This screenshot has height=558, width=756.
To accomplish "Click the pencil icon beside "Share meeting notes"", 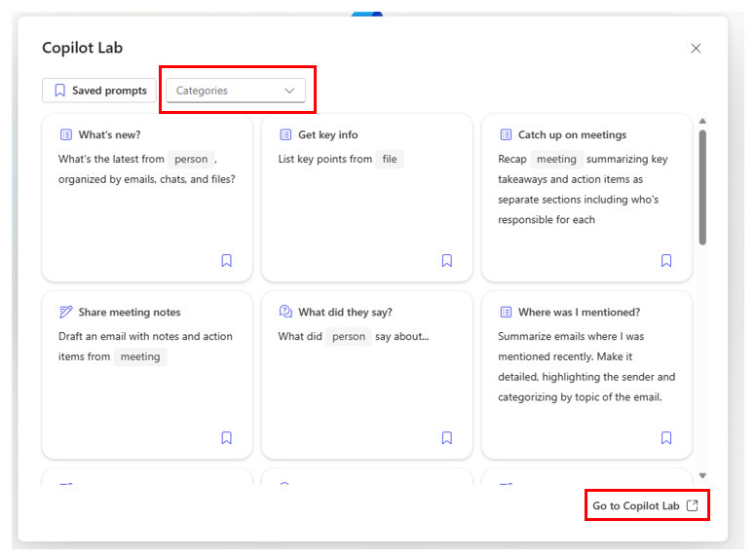I will 66,312.
